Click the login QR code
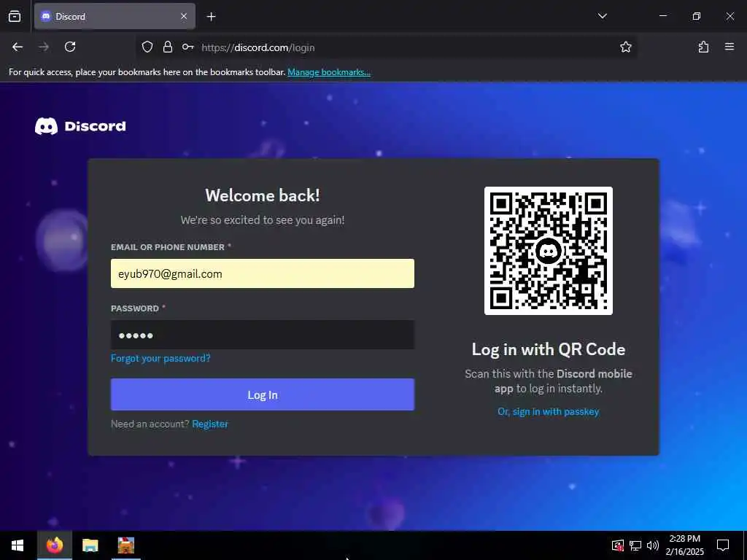Screen dimensions: 747x560 (549, 251)
